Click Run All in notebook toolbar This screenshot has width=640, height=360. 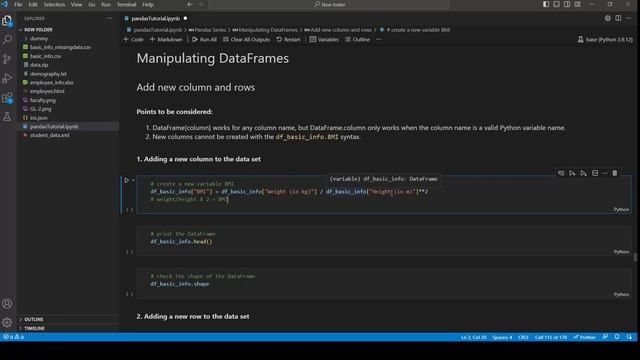(x=204, y=40)
